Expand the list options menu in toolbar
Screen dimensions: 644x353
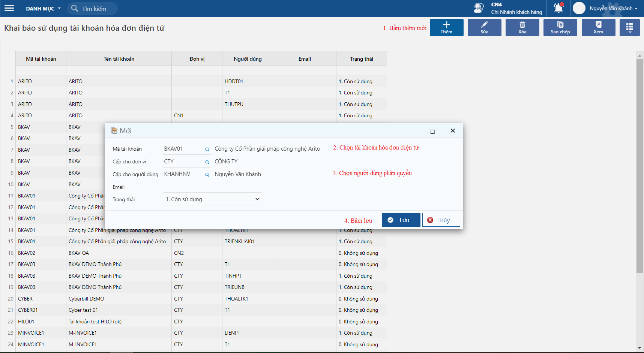click(629, 28)
